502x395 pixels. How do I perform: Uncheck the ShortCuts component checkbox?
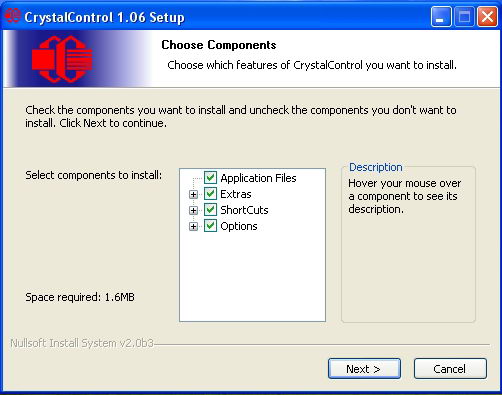tap(210, 210)
